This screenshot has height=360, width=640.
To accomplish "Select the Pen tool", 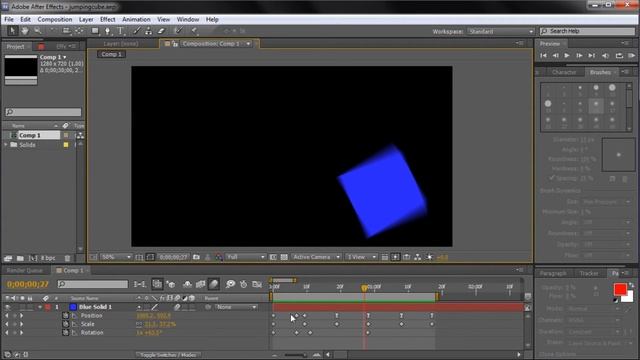I will coord(107,31).
